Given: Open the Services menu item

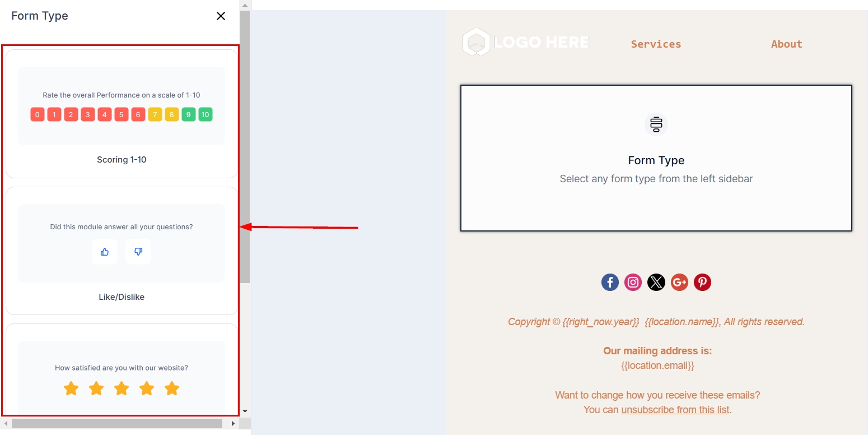Looking at the screenshot, I should pos(656,44).
